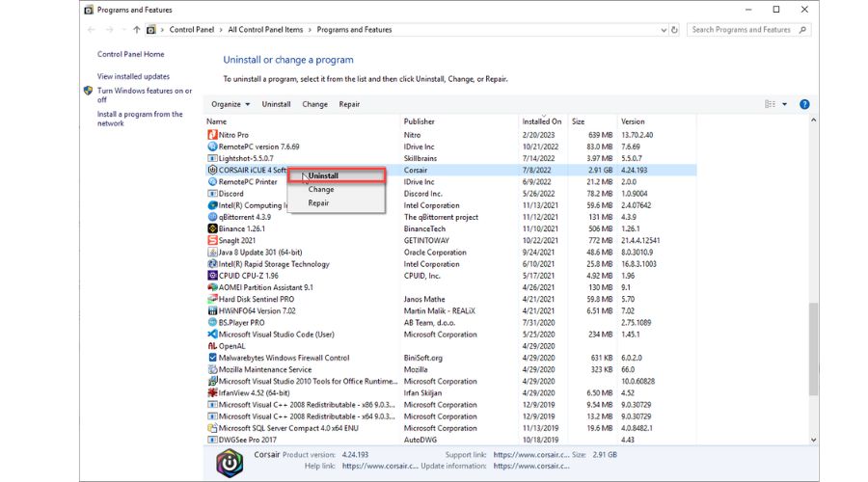Expand the view options dropdown arrow

[784, 104]
